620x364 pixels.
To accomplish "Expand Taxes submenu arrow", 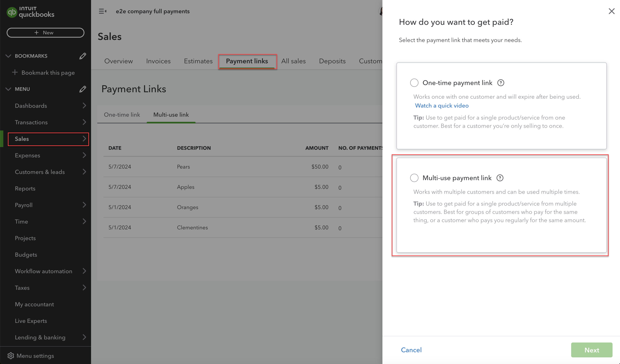I will coord(84,287).
